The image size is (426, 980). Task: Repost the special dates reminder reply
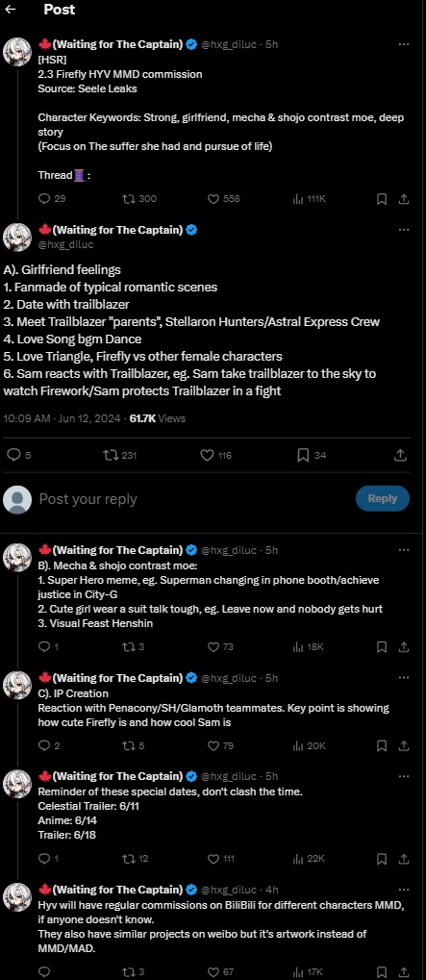135,859
